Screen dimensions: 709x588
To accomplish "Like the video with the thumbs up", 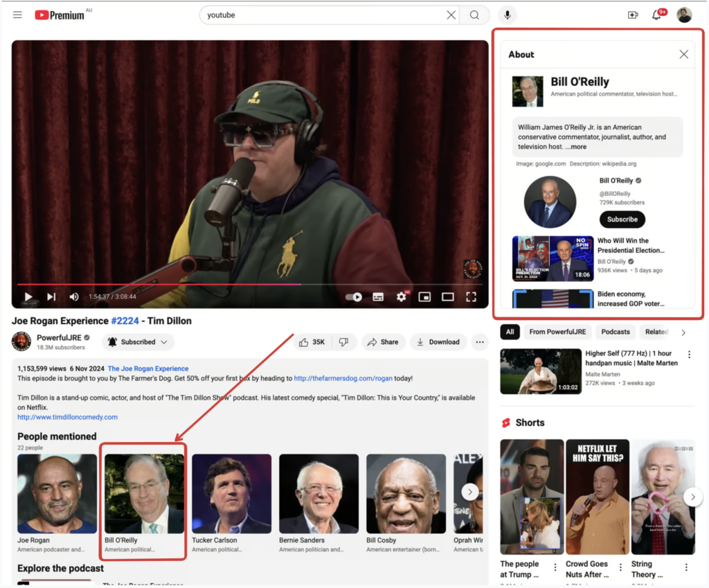I will click(305, 341).
